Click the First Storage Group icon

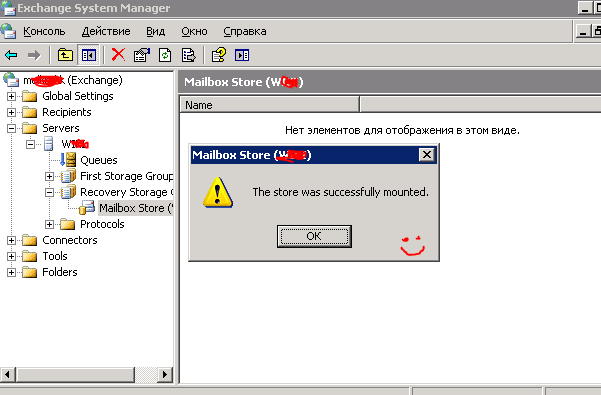[68, 176]
